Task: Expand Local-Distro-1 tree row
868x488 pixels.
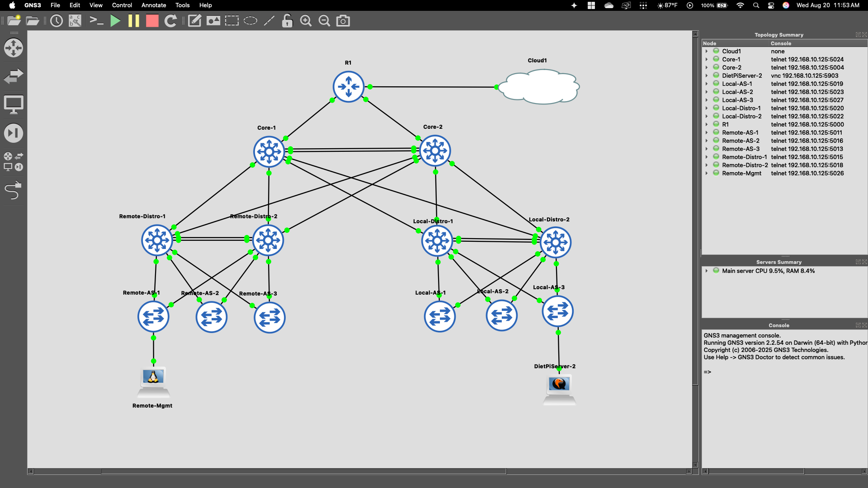Action: [707, 108]
